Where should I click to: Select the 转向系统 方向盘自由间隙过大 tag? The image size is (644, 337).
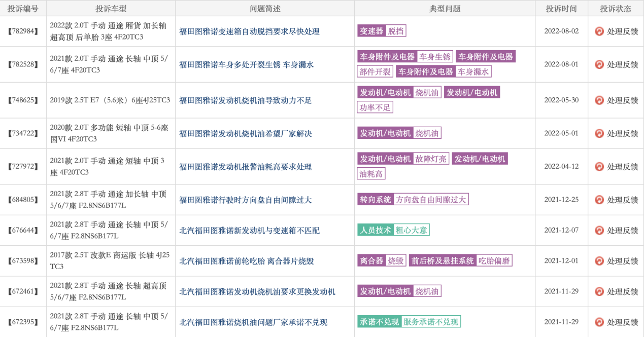coord(413,199)
